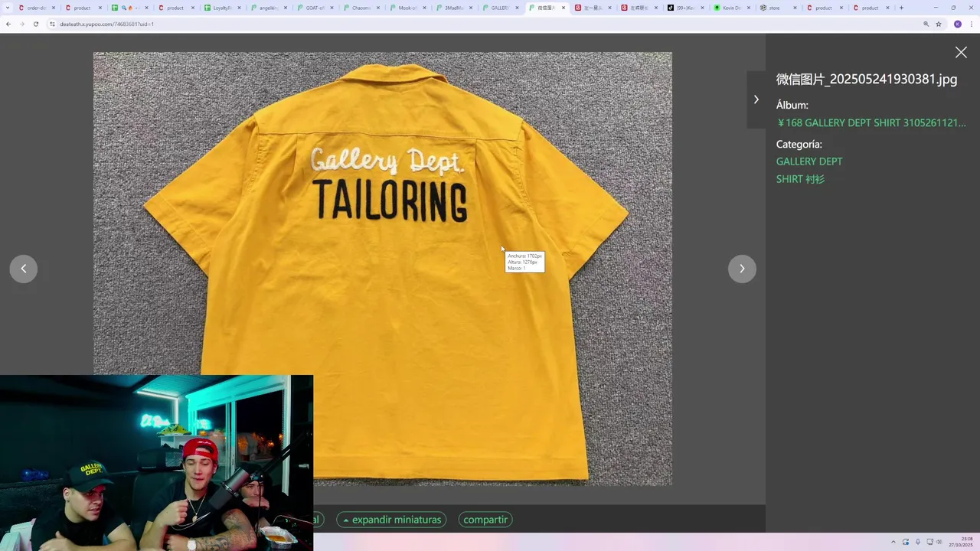Click the browser back arrow
The height and width of the screenshot is (551, 980).
[x=8, y=24]
